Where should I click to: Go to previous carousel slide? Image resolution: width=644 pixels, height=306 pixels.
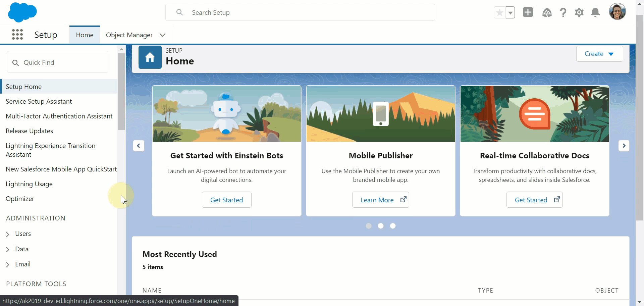139,146
